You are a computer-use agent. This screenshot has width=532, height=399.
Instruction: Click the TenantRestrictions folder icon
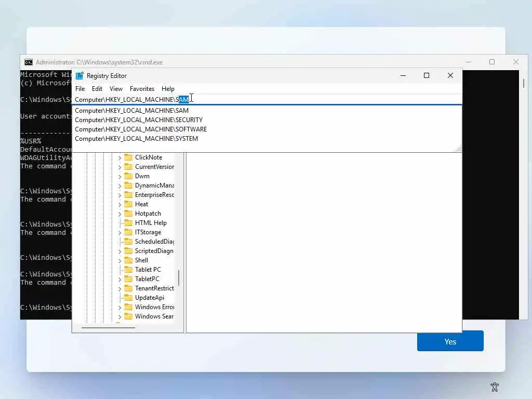tap(128, 288)
